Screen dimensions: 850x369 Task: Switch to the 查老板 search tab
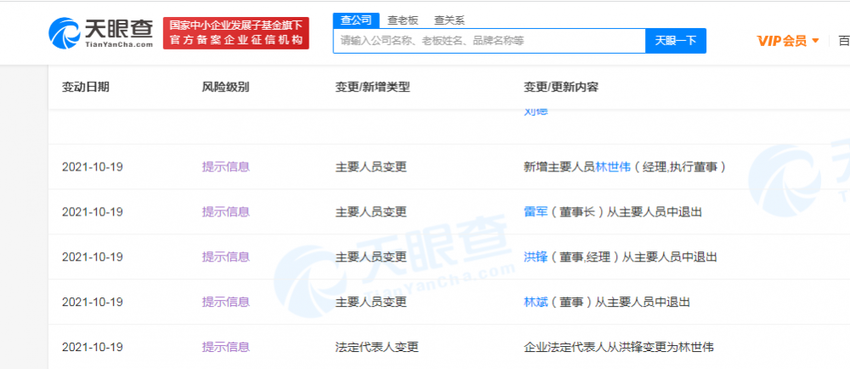coord(403,21)
